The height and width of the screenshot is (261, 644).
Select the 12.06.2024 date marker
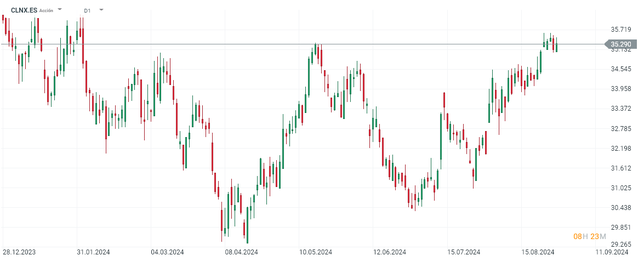(390, 252)
